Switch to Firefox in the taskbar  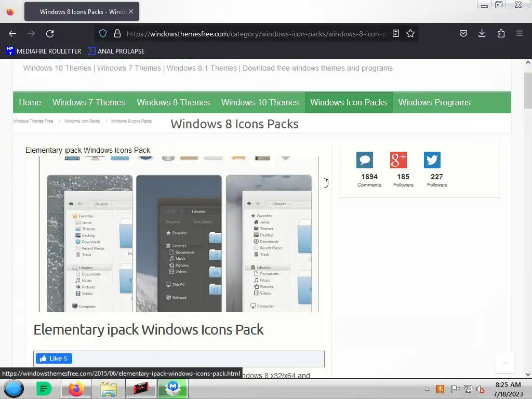(x=76, y=389)
